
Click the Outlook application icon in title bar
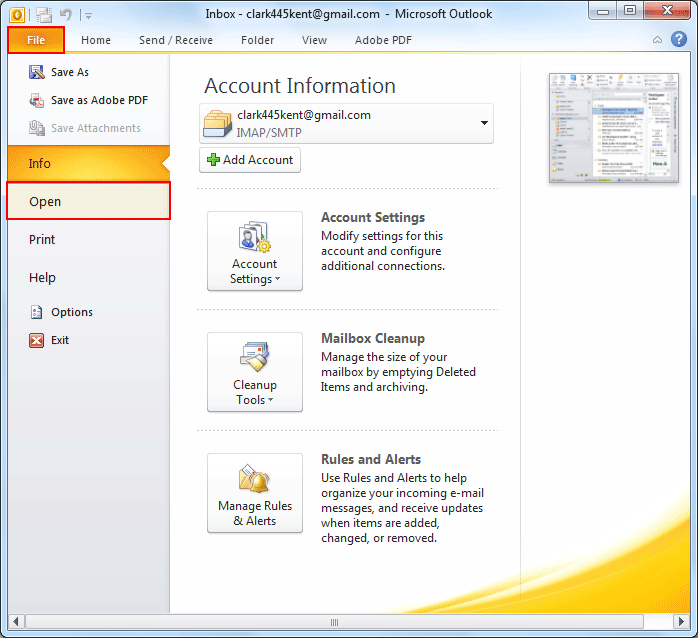pos(17,15)
